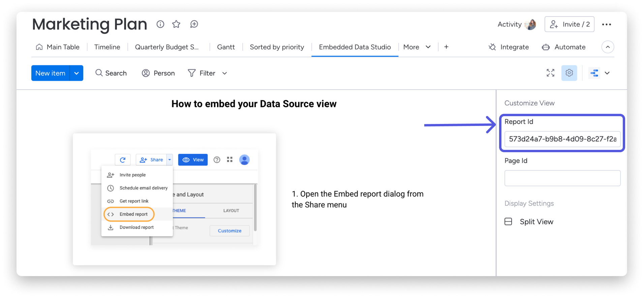Viewport: 644px width, 298px height.
Task: Click the Activity user avatar
Action: pyautogui.click(x=531, y=24)
